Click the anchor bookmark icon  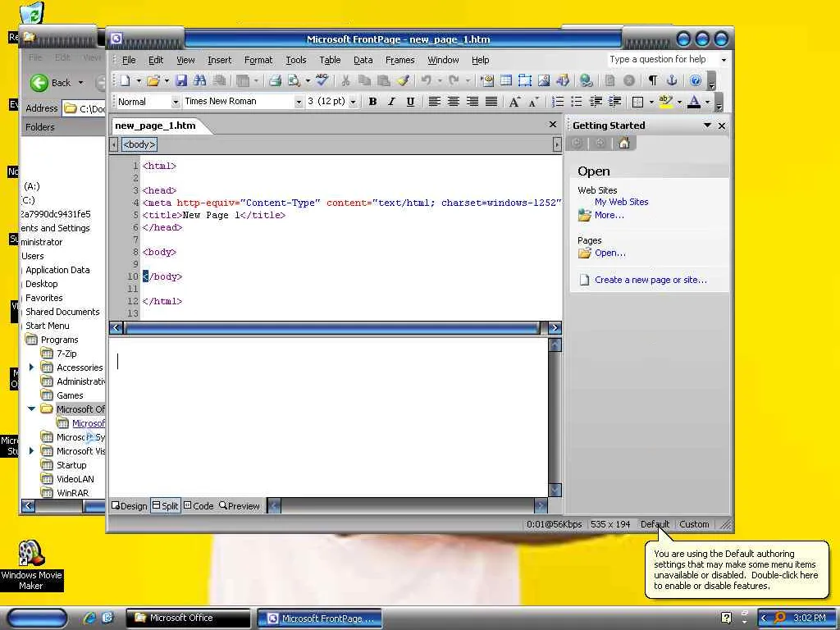[x=672, y=80]
